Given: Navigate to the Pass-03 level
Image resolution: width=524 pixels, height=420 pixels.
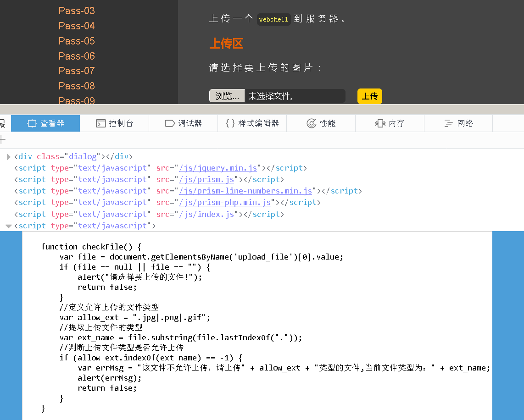Looking at the screenshot, I should [x=76, y=11].
